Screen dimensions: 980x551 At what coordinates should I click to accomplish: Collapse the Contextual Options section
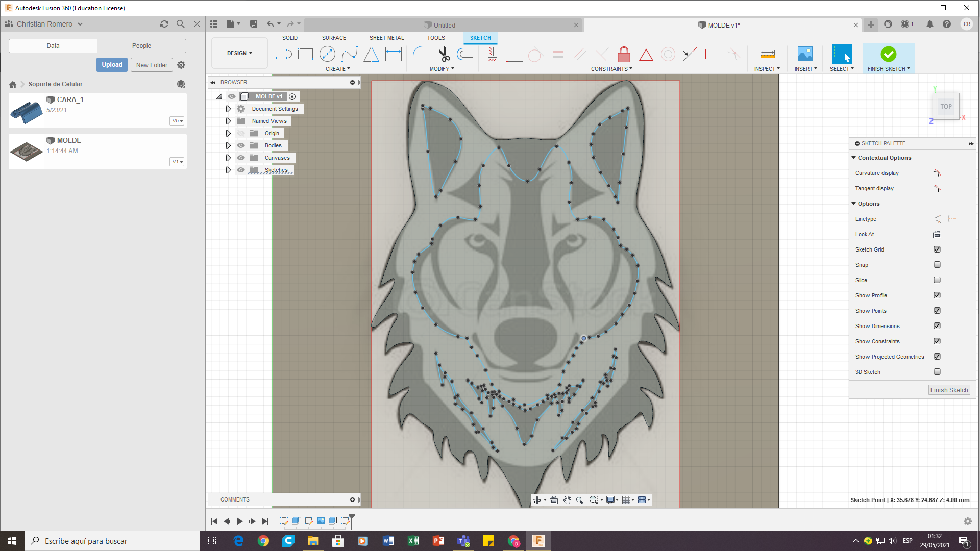(x=853, y=158)
